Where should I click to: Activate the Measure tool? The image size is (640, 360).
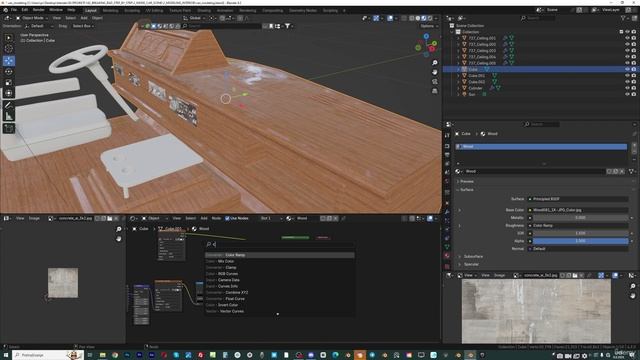(9, 116)
